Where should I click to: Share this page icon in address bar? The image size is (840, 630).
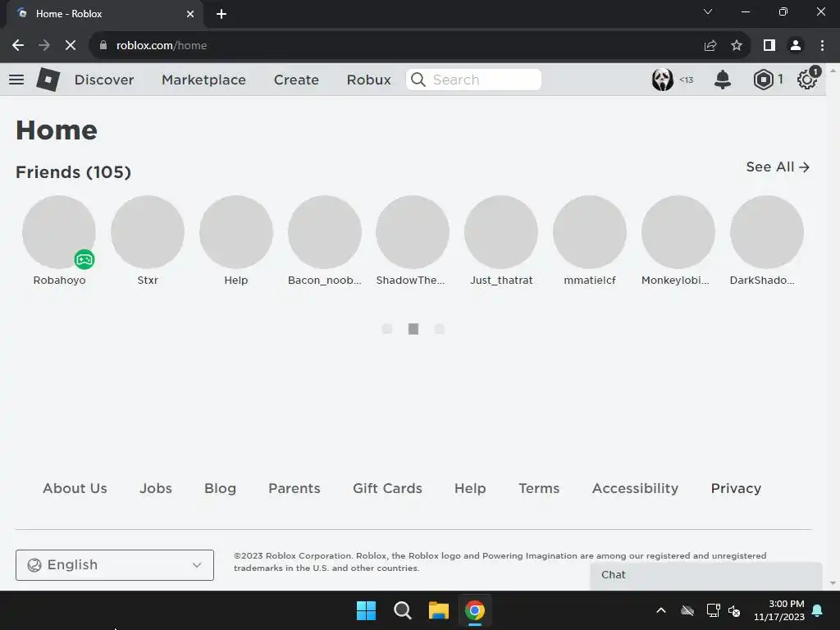(710, 46)
